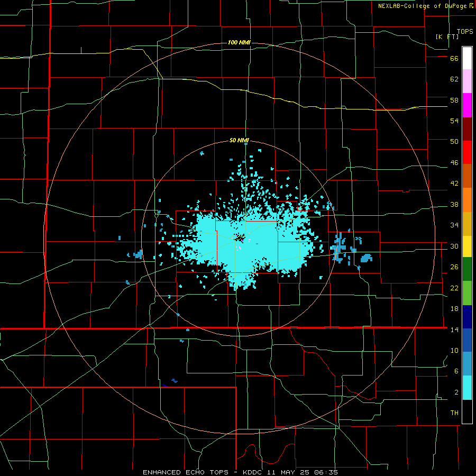
Task: Click the '26' legend value
Action: [454, 267]
